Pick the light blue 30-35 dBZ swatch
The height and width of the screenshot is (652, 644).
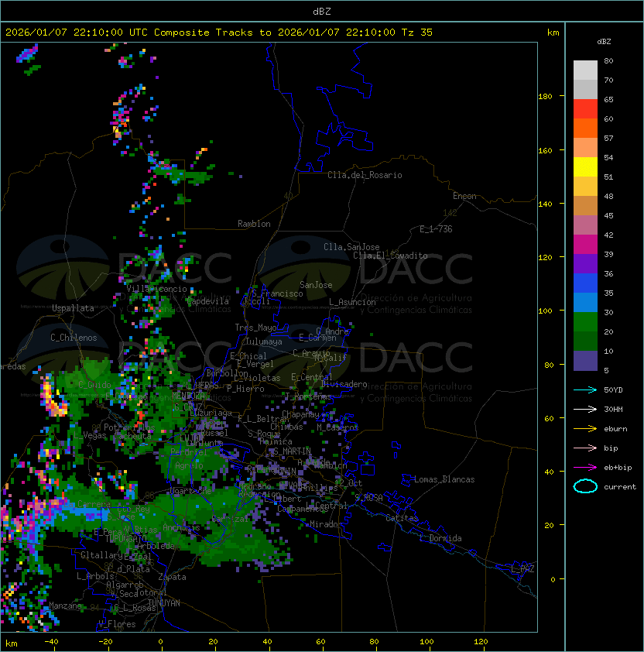click(585, 303)
